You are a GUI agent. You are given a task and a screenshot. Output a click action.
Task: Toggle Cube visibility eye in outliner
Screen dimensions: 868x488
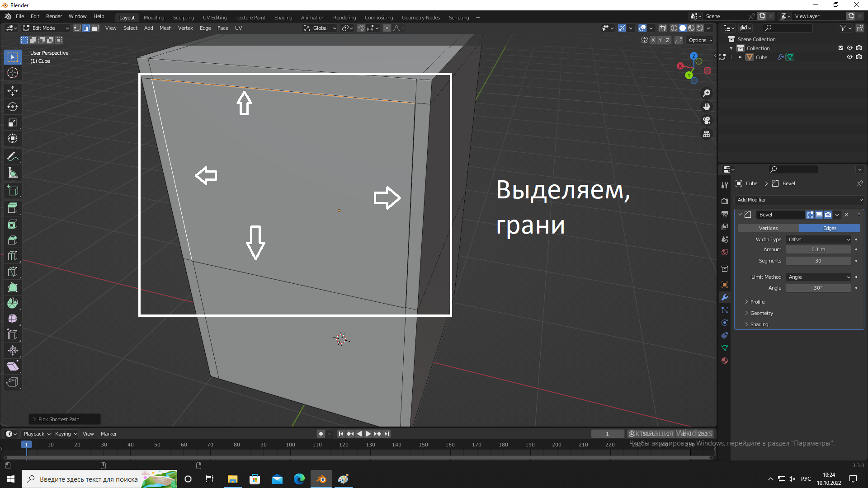(x=849, y=57)
